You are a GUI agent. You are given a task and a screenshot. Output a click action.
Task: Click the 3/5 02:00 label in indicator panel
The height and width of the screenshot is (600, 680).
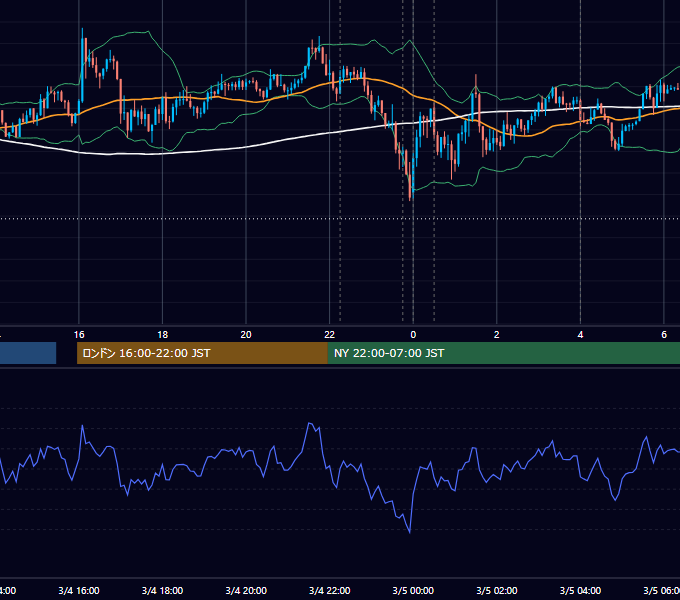[x=497, y=590]
